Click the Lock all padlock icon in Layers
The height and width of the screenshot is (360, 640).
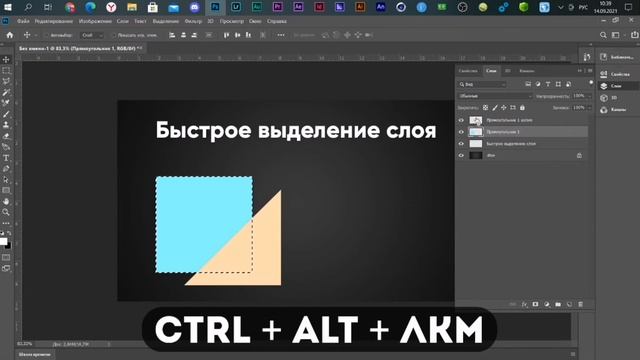click(522, 108)
